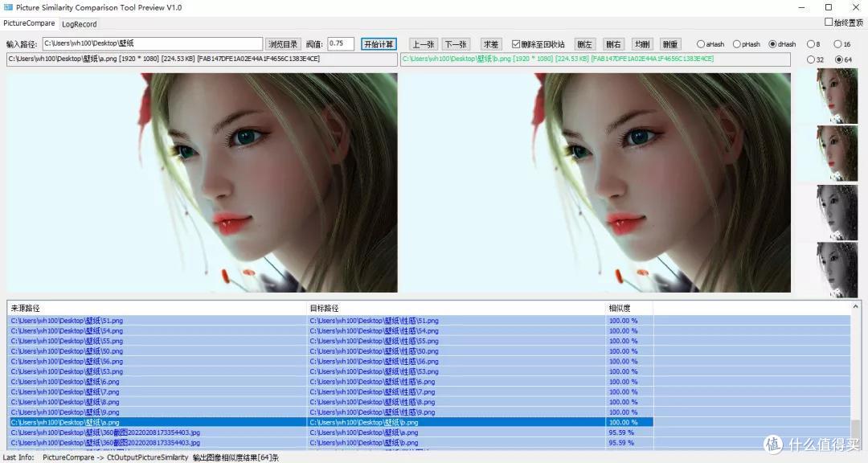Click the right preview image b.png

tap(595, 182)
